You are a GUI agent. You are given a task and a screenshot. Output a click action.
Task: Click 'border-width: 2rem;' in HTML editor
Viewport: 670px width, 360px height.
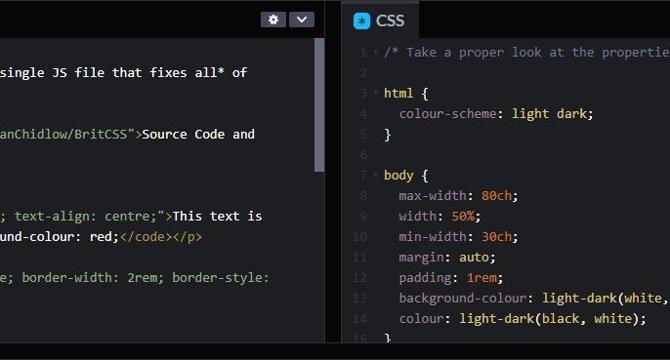click(93, 278)
